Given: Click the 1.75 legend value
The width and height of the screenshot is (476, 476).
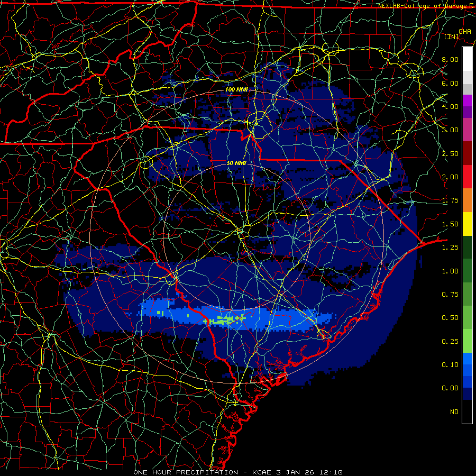Looking at the screenshot, I should [450, 200].
